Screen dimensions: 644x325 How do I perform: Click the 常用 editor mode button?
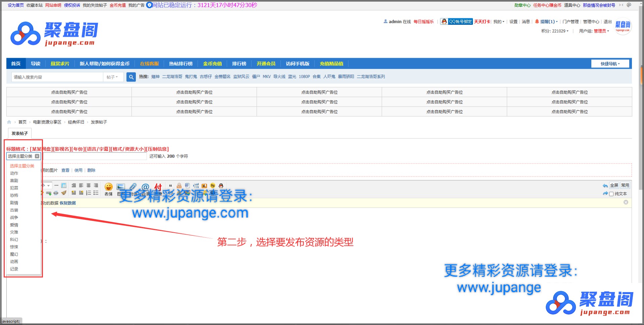[x=625, y=185]
